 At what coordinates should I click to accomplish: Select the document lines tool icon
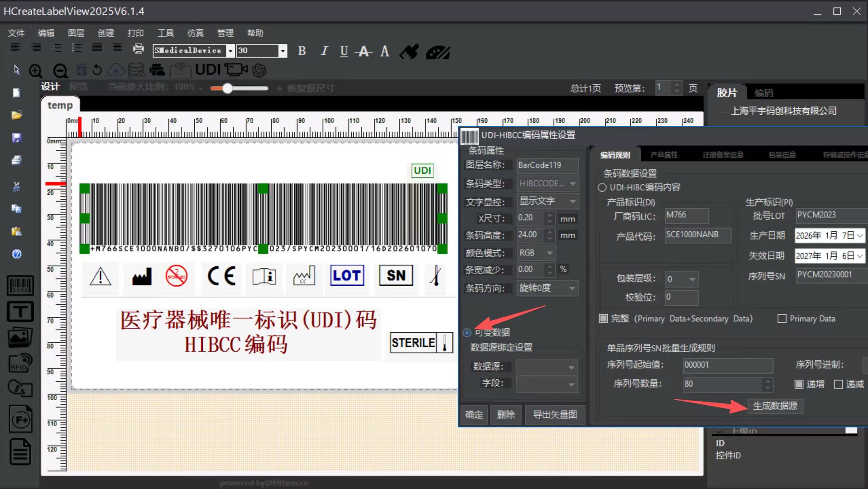click(20, 451)
